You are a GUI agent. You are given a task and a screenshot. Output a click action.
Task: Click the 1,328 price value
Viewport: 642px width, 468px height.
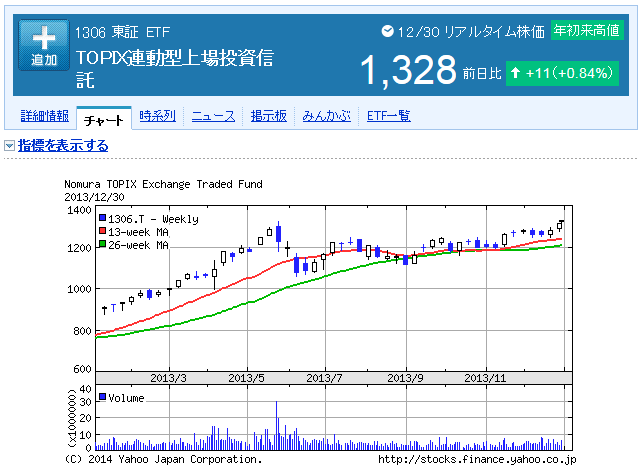point(408,70)
